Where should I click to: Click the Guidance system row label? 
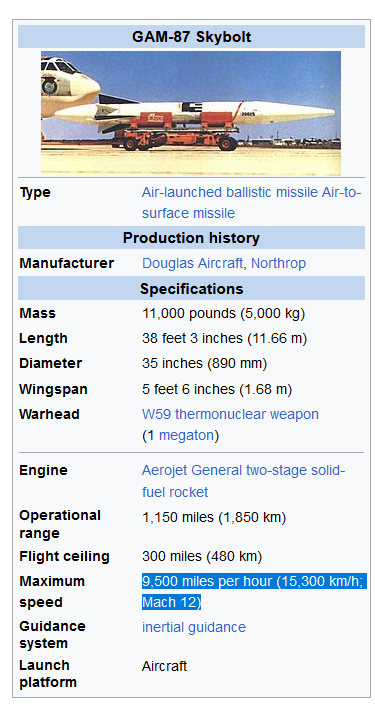(x=52, y=635)
